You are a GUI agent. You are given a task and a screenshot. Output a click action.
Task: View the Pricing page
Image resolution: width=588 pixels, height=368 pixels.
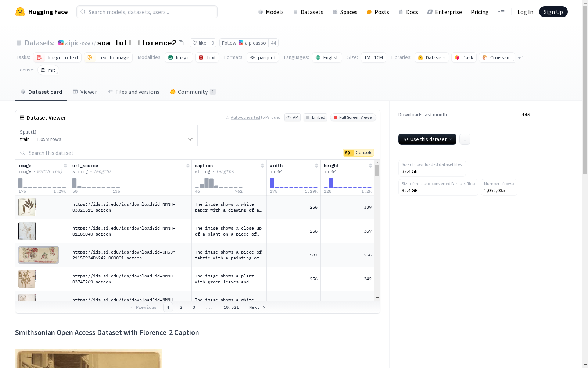click(480, 12)
